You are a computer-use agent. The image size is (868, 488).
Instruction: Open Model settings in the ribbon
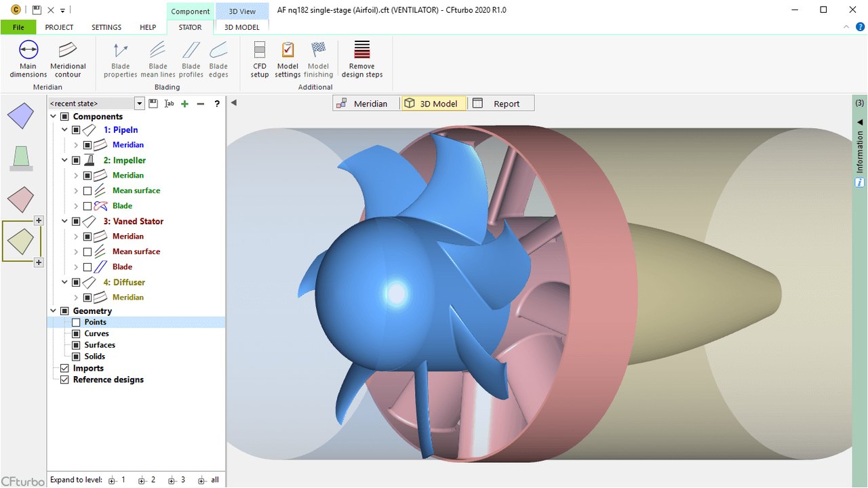tap(288, 59)
